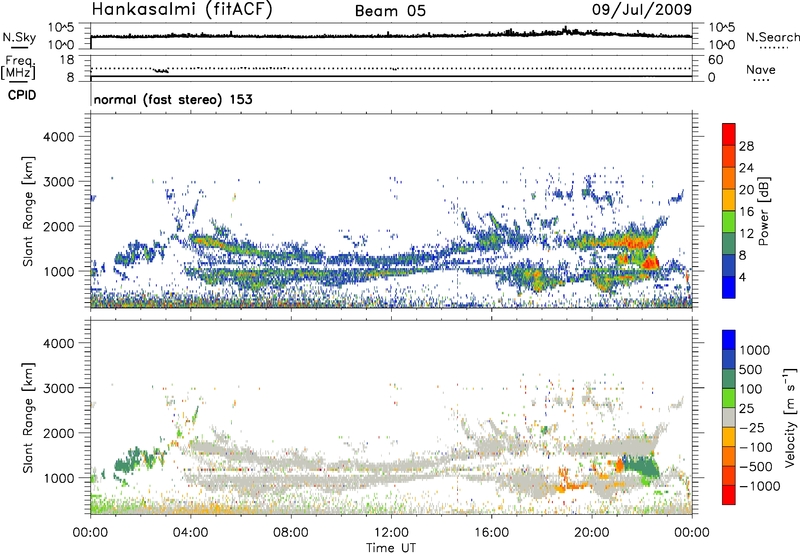Click the green velocity patch near 01:30
Image resolution: width=800 pixels, height=554 pixels.
pyautogui.click(x=128, y=462)
